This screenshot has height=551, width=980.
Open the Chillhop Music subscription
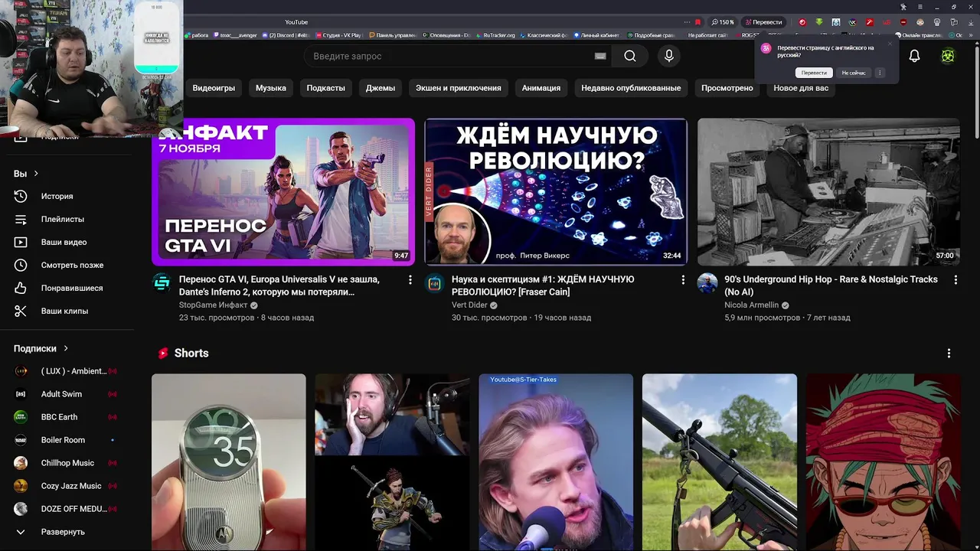coord(67,463)
